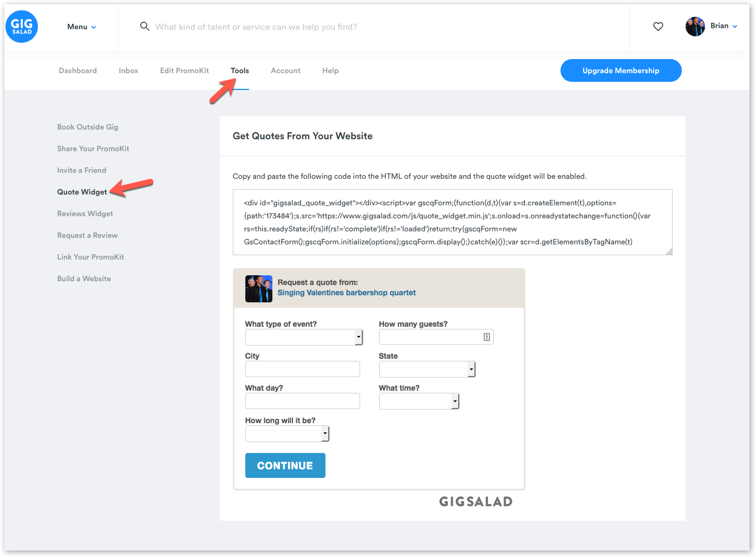This screenshot has width=756, height=557.
Task: Open the How long dropdown
Action: (287, 433)
